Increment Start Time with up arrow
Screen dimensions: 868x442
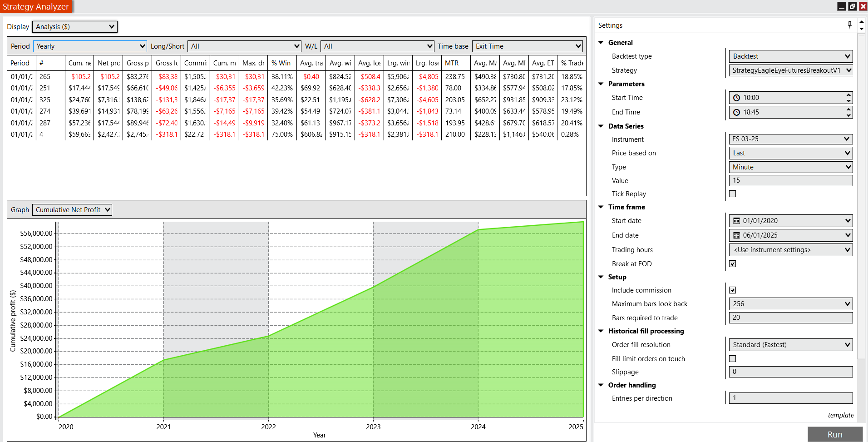click(848, 95)
